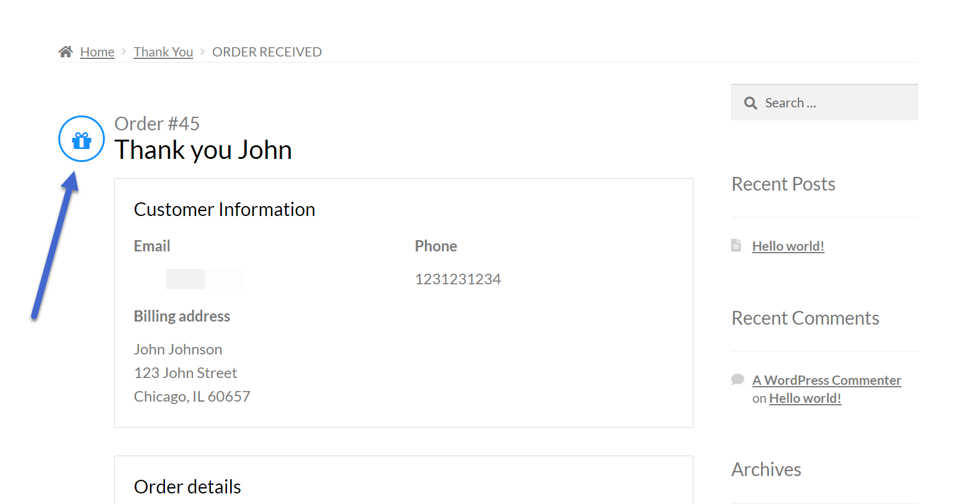This screenshot has width=980, height=504.
Task: Click the Recent Posts widget title
Action: (x=783, y=184)
